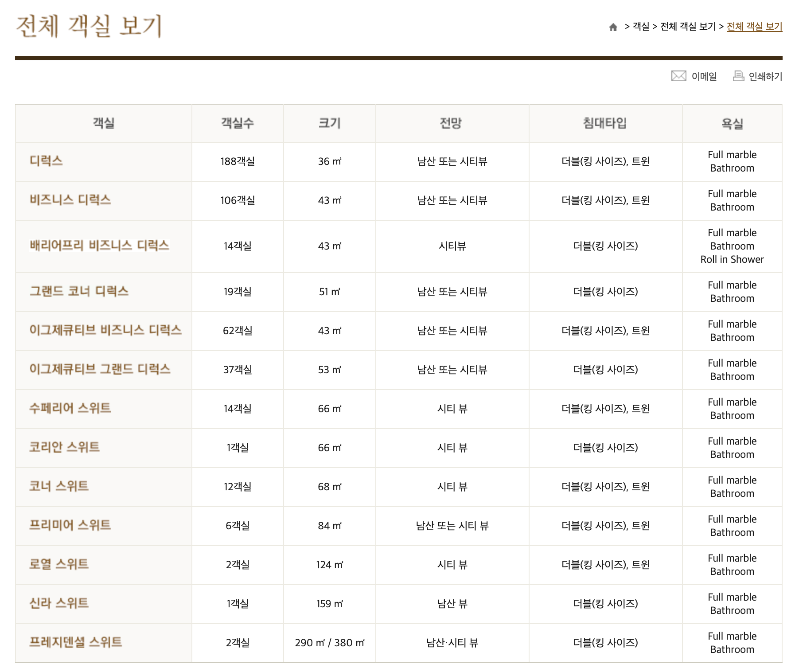The image size is (795, 672).
Task: Open the 이메일 link
Action: 704,76
